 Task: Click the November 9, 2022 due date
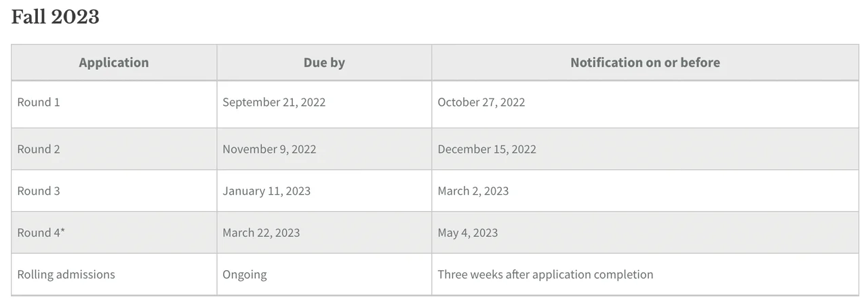pos(269,149)
